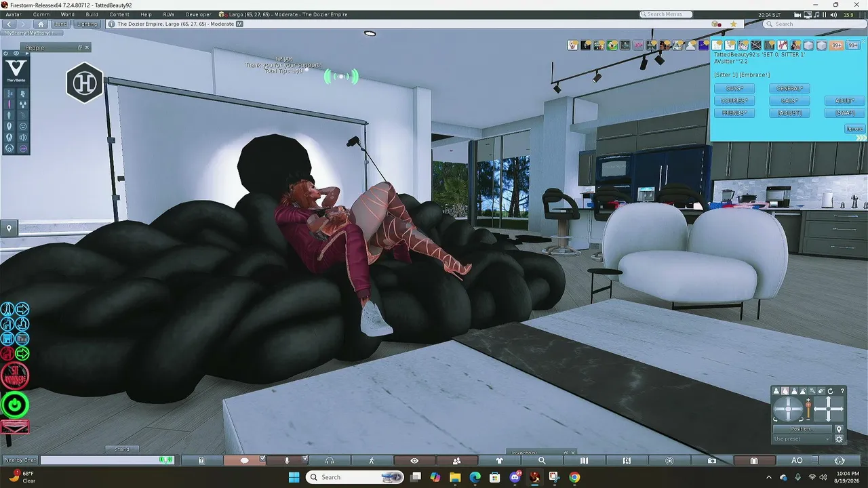Open the Inventory suitcase toolbar button
Viewport: 868px width, 488px height.
(754, 461)
